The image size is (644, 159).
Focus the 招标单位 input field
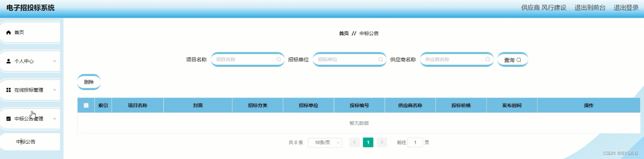click(x=349, y=59)
